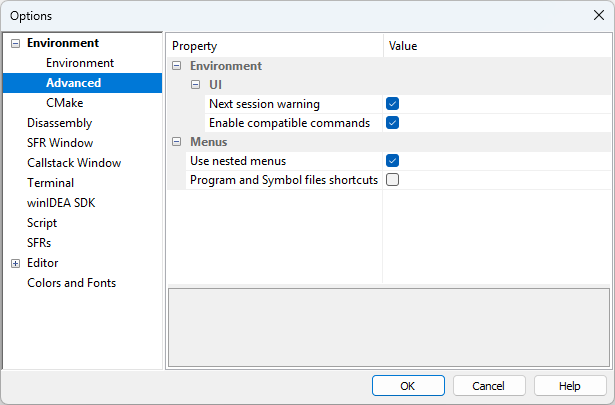This screenshot has height=405, width=615.
Task: Open Help for Options dialog
Action: click(570, 386)
